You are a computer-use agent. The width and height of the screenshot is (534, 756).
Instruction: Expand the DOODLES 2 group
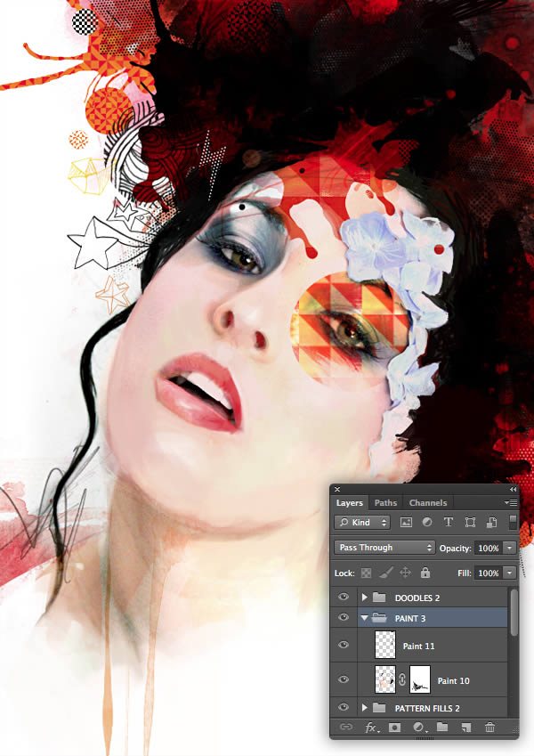pos(364,597)
